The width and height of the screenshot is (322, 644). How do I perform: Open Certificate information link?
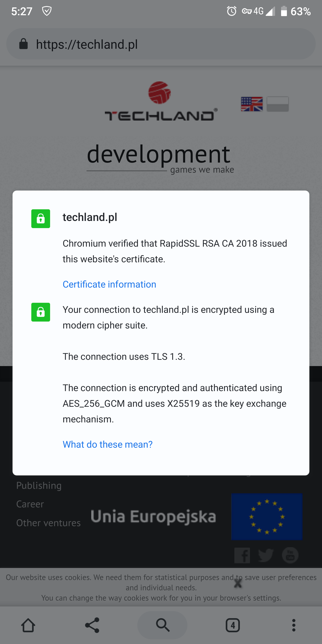click(109, 284)
